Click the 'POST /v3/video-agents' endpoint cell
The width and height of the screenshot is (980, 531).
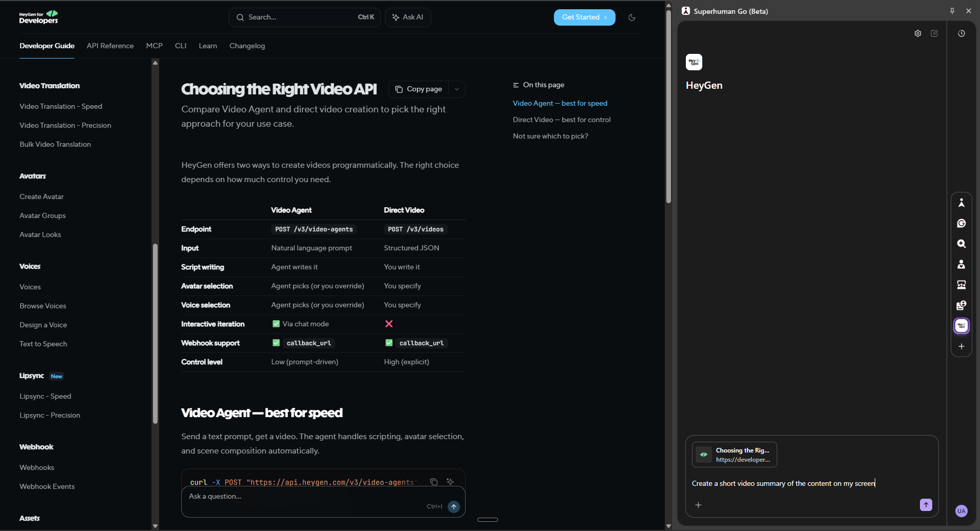click(x=314, y=229)
